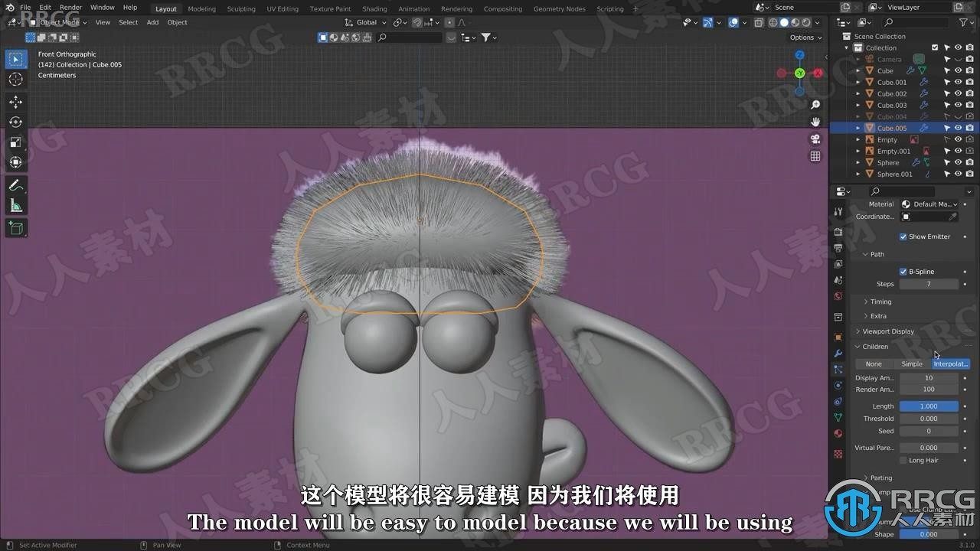Image resolution: width=980 pixels, height=551 pixels.
Task: Open the Output properties tab
Action: point(838,247)
